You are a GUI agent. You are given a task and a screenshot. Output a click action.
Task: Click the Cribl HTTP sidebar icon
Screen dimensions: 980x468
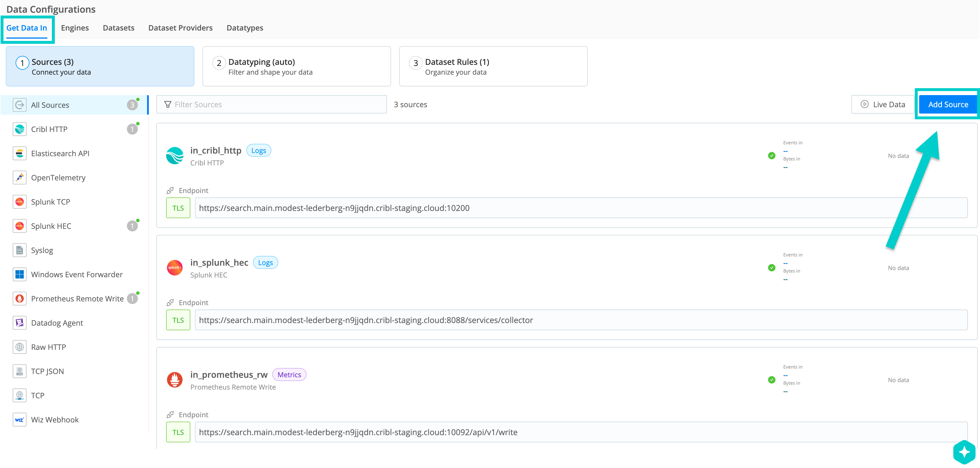19,129
